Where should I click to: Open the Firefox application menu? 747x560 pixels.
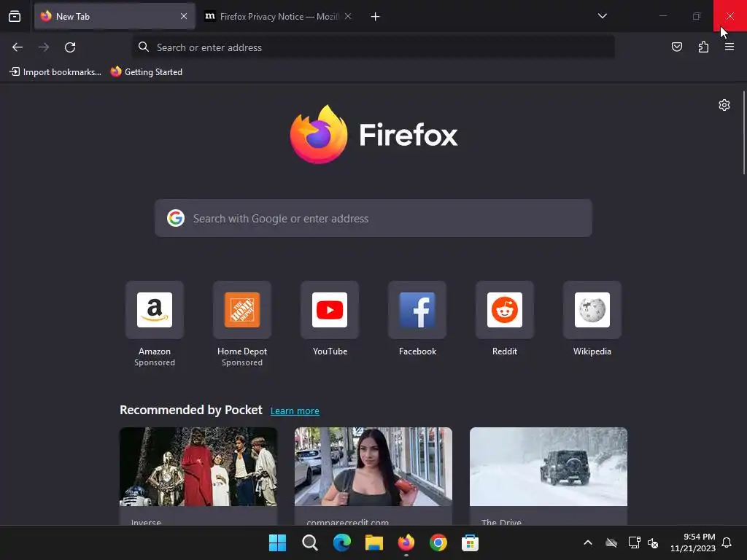[729, 47]
